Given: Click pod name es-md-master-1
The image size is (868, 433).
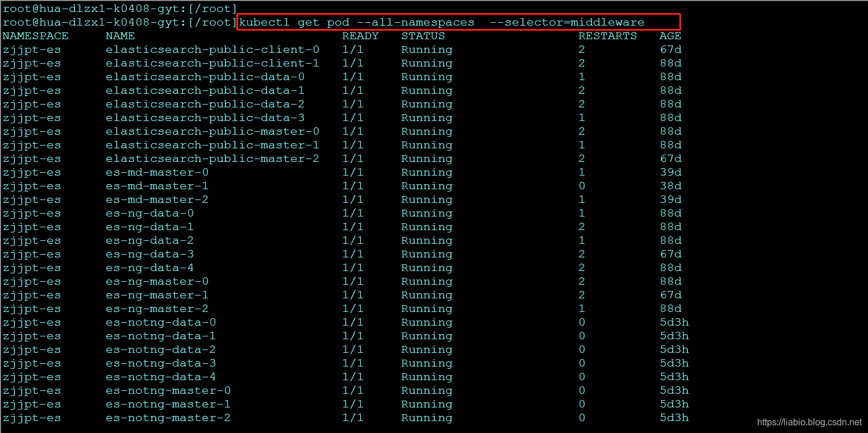Looking at the screenshot, I should click(x=157, y=186).
